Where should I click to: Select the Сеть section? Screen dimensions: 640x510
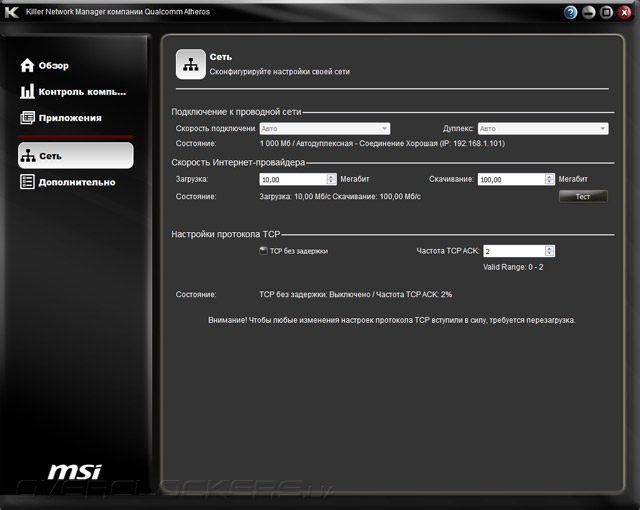tap(76, 155)
